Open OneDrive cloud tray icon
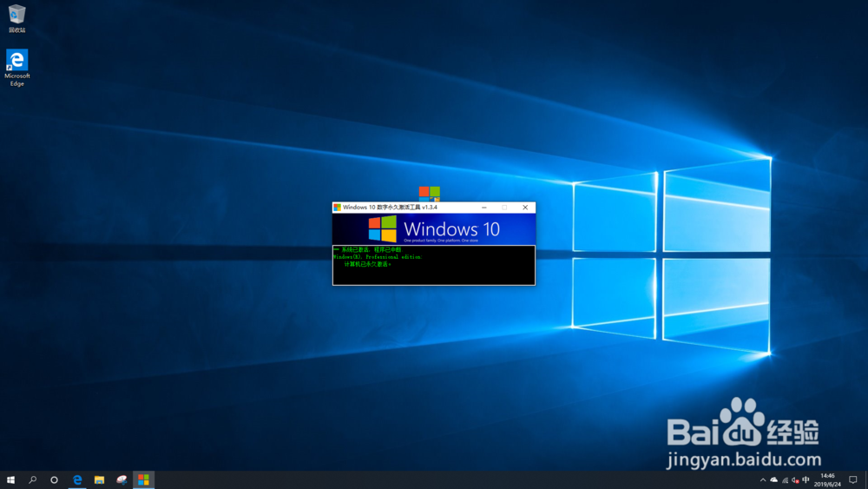The width and height of the screenshot is (868, 489). pos(774,480)
